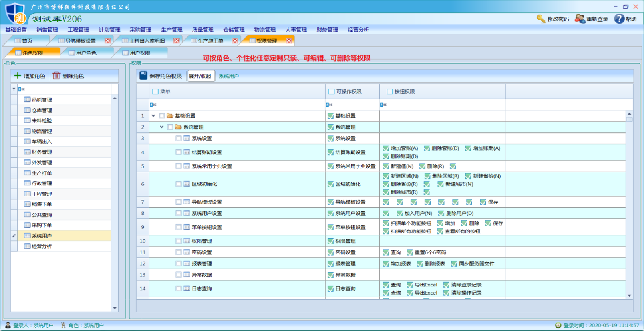Uncheck 同步服务器文件 button permission
Image resolution: width=644 pixels, height=331 pixels.
454,263
